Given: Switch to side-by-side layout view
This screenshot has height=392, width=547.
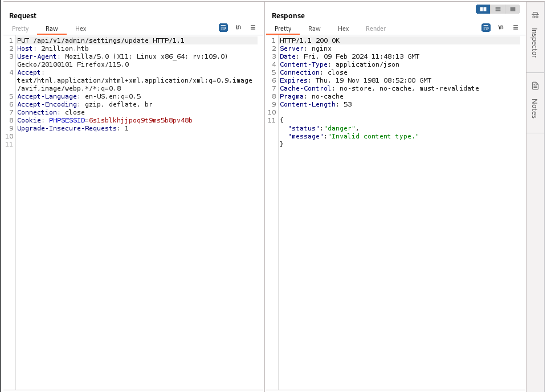Looking at the screenshot, I should [x=483, y=9].
